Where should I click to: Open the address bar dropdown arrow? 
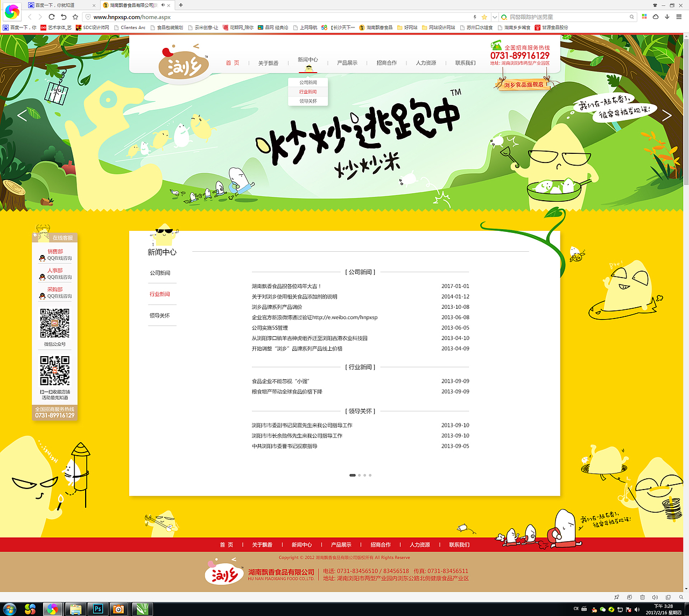[x=494, y=17]
